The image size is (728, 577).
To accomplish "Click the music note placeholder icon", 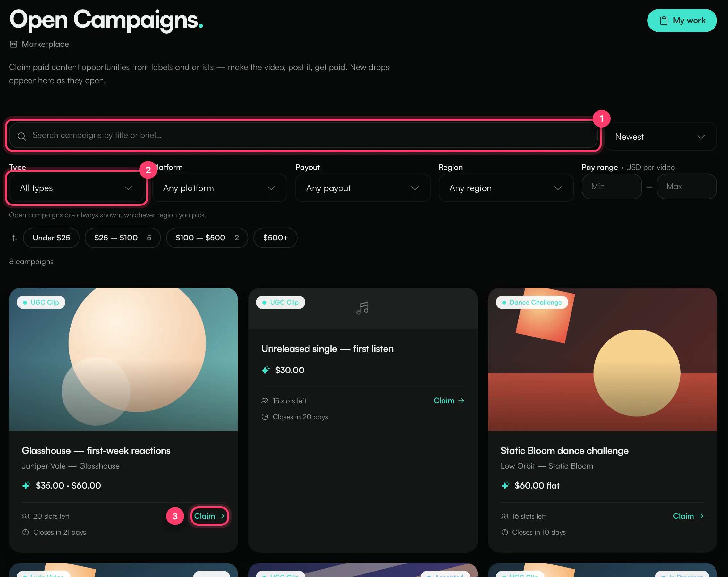I will click(x=363, y=308).
